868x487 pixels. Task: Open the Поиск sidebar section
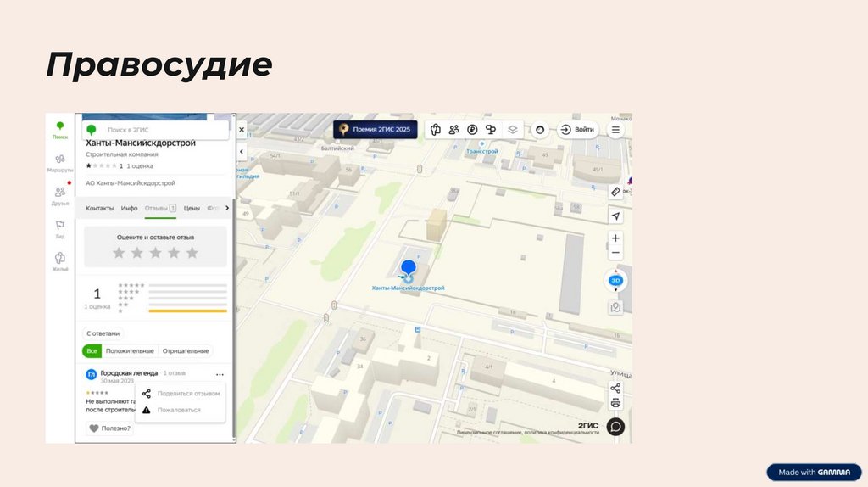60,131
